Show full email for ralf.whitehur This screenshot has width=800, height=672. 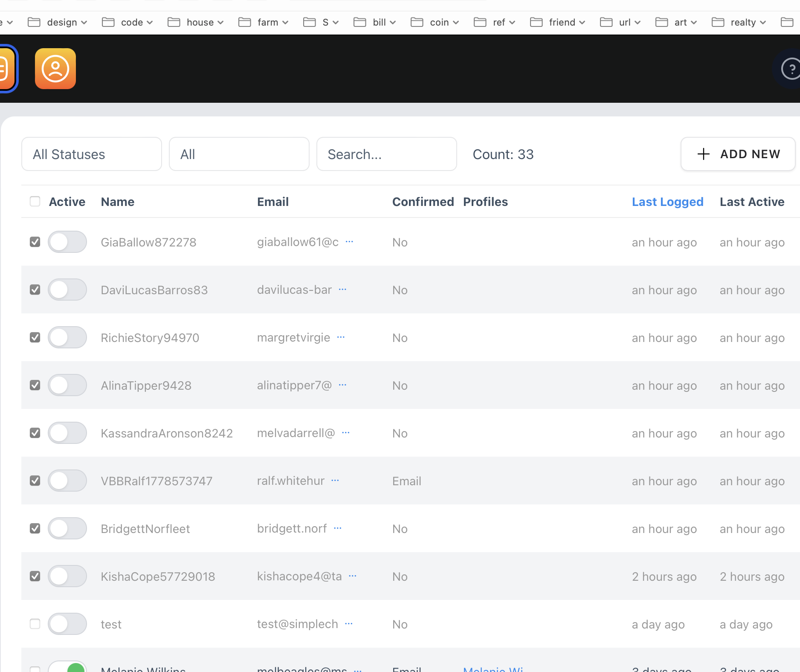pyautogui.click(x=335, y=481)
